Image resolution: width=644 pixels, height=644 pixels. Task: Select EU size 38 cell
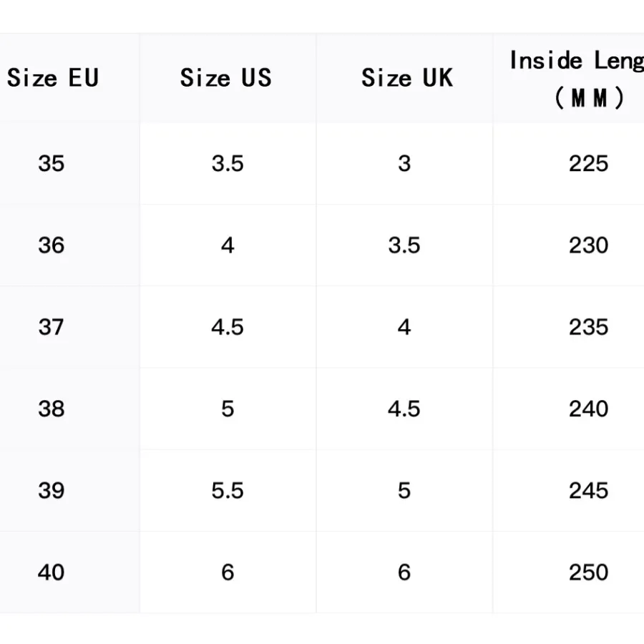52,409
